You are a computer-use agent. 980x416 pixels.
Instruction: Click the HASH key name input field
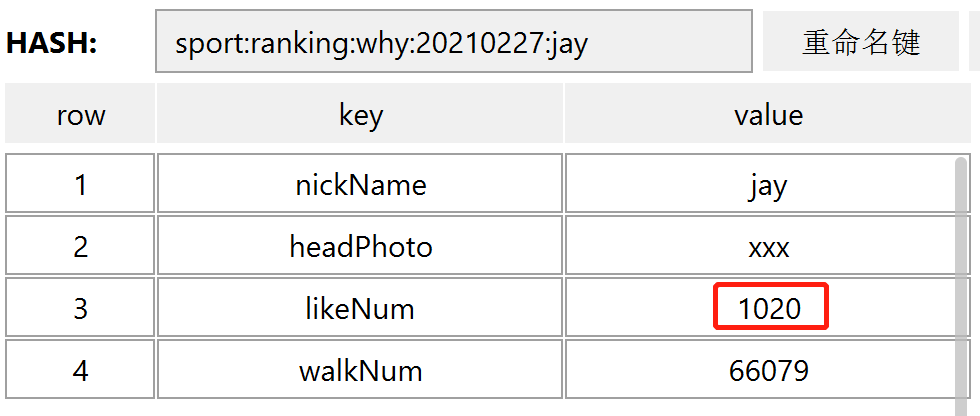click(x=454, y=41)
